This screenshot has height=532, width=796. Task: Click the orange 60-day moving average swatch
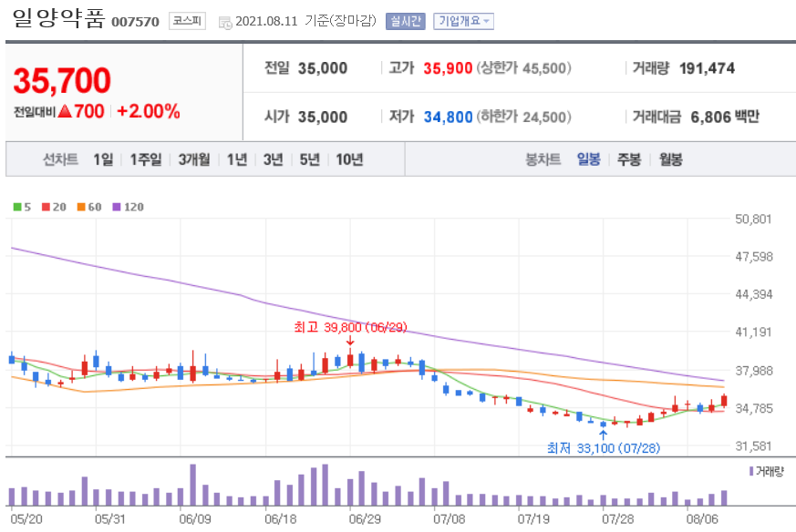click(81, 207)
